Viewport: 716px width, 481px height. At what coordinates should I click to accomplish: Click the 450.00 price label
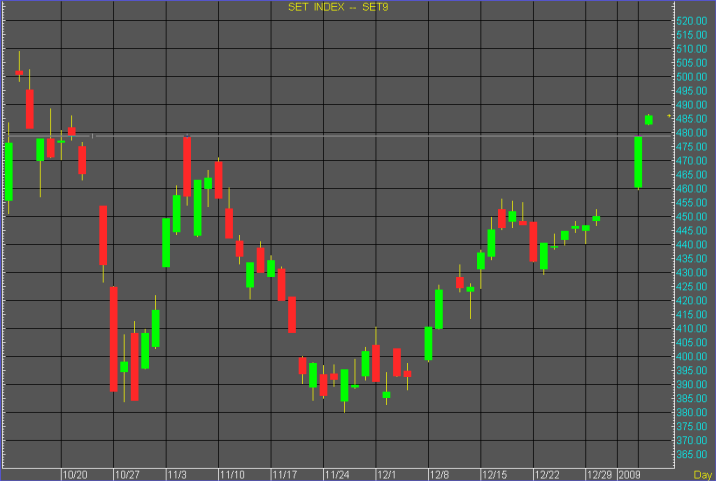[x=692, y=217]
